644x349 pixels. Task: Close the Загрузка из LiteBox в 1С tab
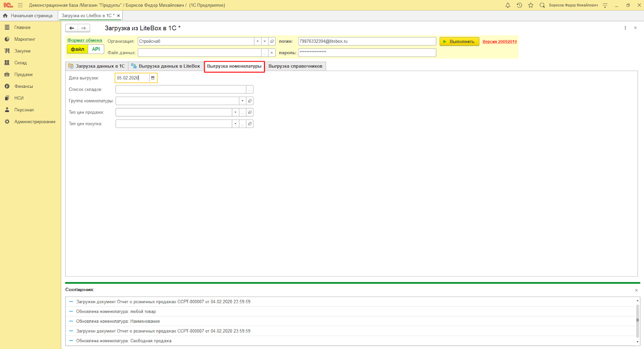pos(118,16)
